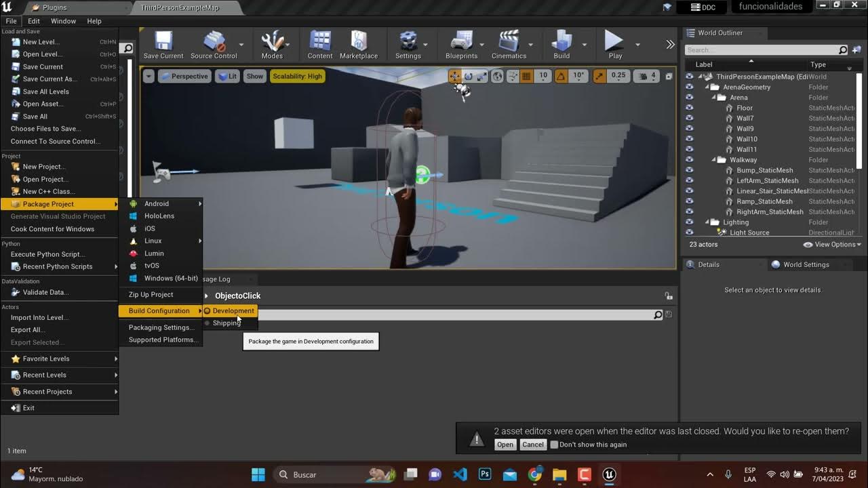Click the message log search magnifier icon

tap(658, 315)
